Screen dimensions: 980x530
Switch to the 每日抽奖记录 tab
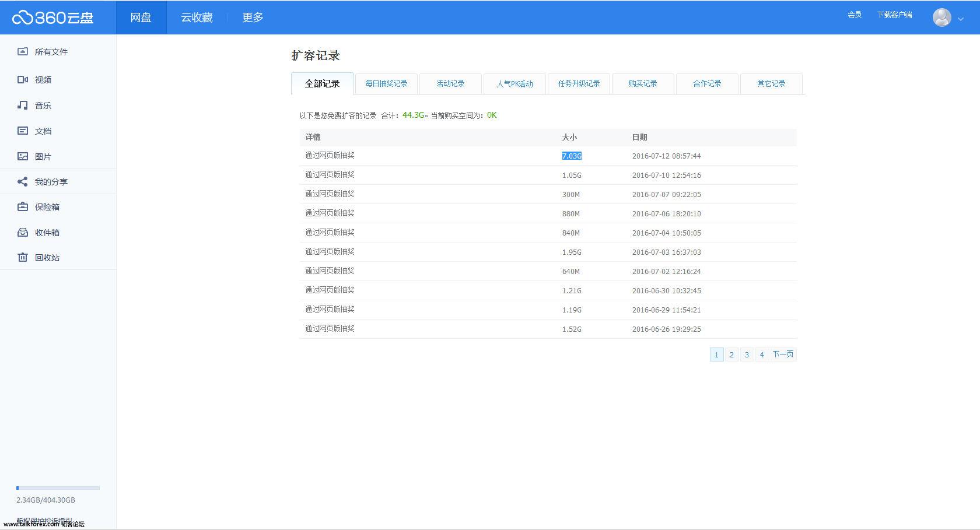pyautogui.click(x=386, y=83)
